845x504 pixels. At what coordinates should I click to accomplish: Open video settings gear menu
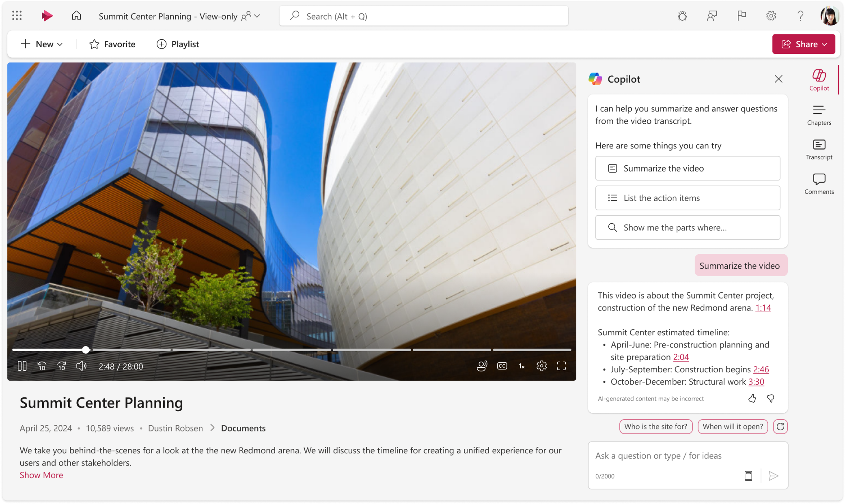click(541, 365)
